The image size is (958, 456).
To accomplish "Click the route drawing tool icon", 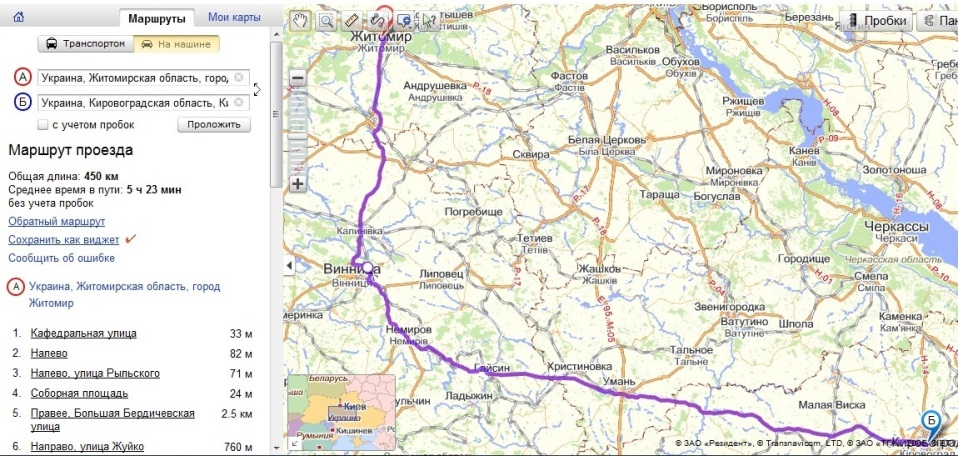I will (378, 20).
